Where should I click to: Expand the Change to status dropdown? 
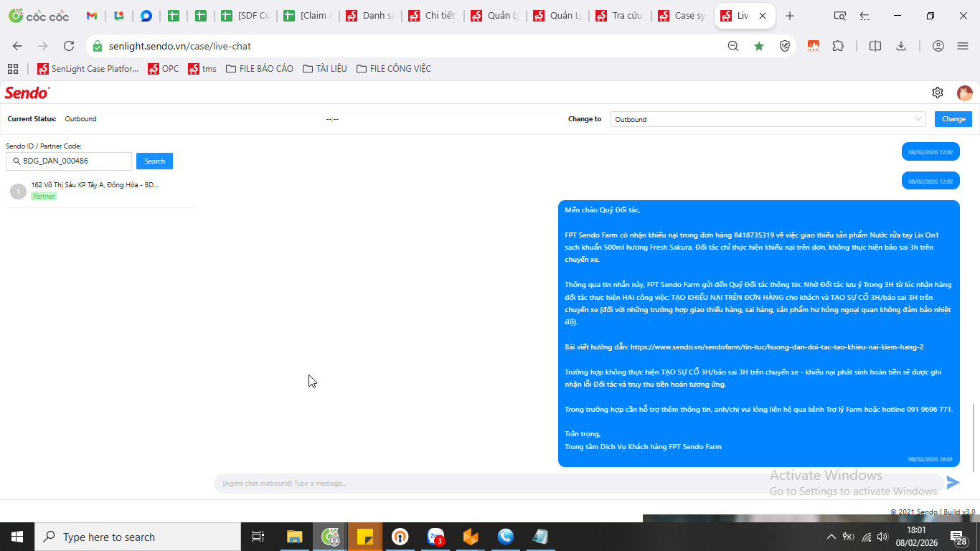coord(768,119)
